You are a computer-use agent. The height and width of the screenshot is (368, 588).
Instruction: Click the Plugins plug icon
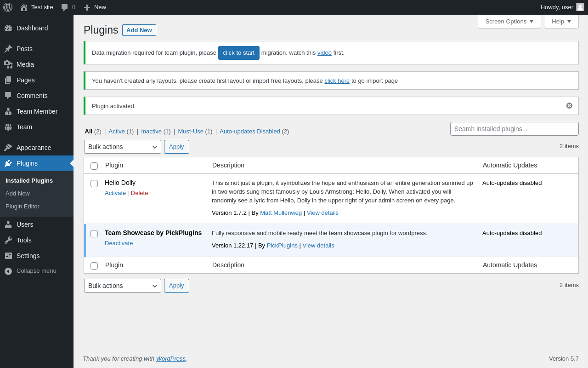click(8, 163)
